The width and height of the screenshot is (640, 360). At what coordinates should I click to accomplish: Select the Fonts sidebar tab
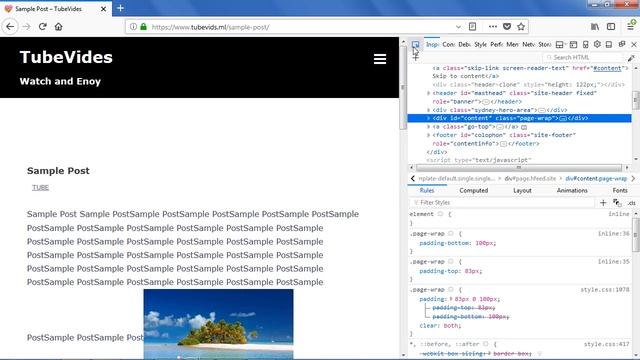coord(620,191)
